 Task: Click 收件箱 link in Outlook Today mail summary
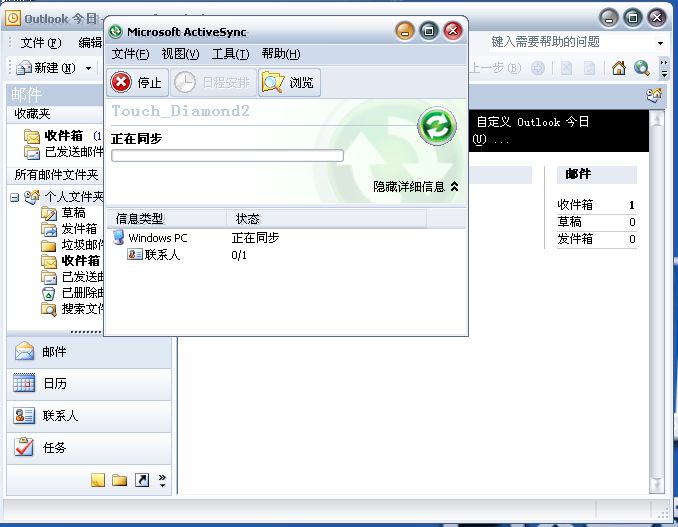coord(575,205)
